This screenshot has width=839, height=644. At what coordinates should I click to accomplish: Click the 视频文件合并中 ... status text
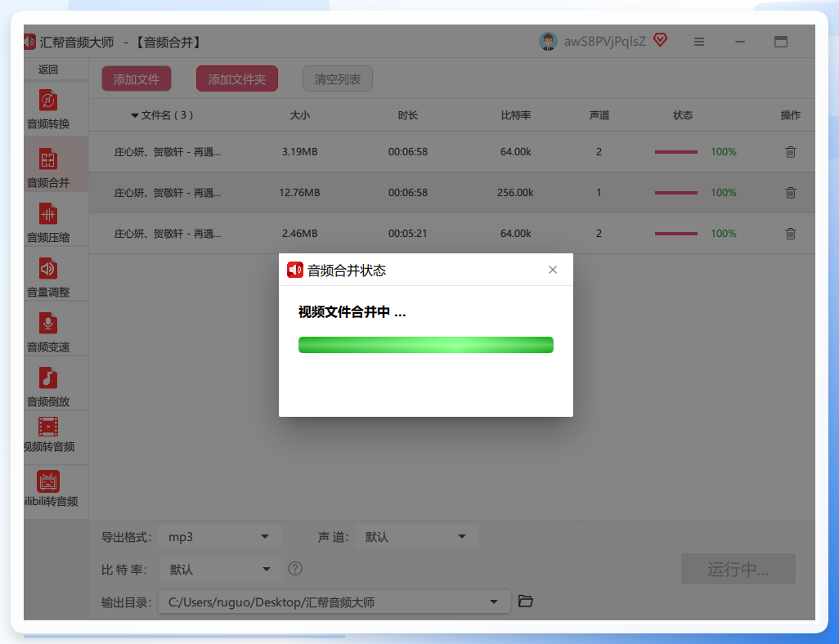coord(352,312)
